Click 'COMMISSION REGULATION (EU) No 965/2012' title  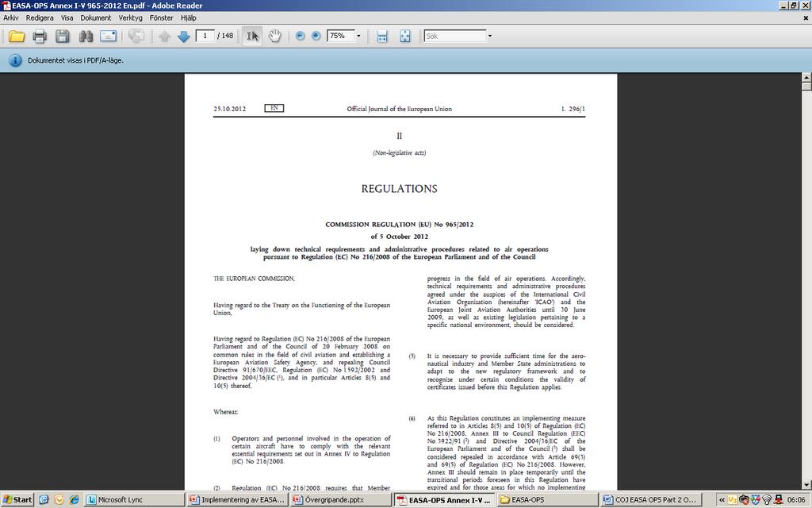400,225
